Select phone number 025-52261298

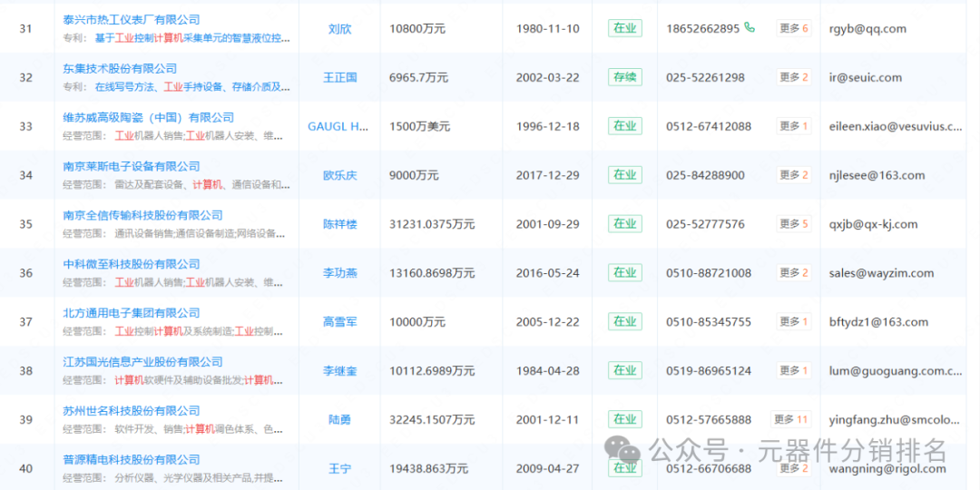click(x=706, y=77)
